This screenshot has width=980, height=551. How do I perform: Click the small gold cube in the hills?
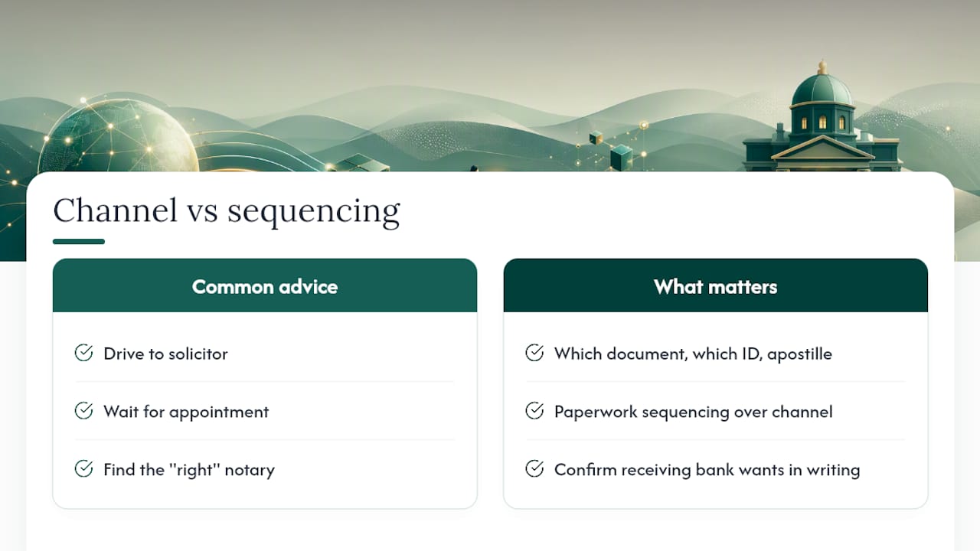coord(596,138)
